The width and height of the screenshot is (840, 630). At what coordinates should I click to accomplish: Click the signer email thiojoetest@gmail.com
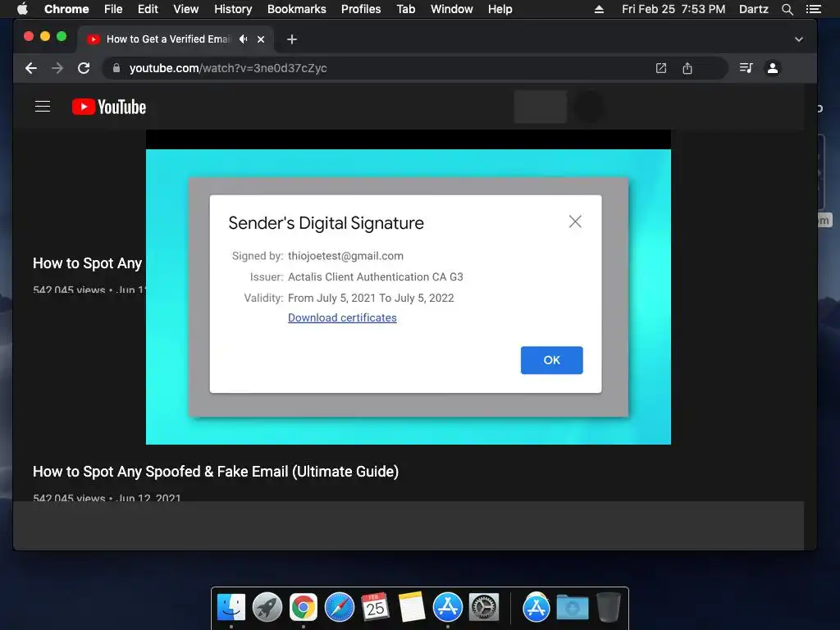tap(345, 256)
